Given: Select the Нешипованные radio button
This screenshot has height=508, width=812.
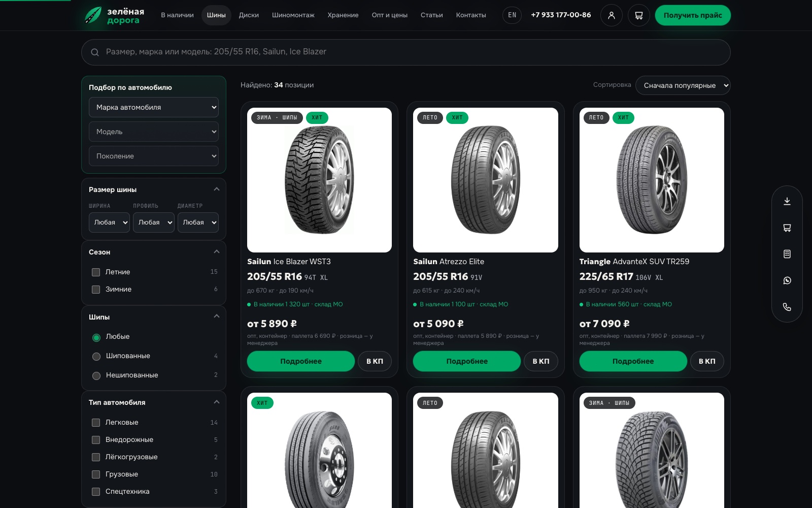Looking at the screenshot, I should tap(96, 376).
